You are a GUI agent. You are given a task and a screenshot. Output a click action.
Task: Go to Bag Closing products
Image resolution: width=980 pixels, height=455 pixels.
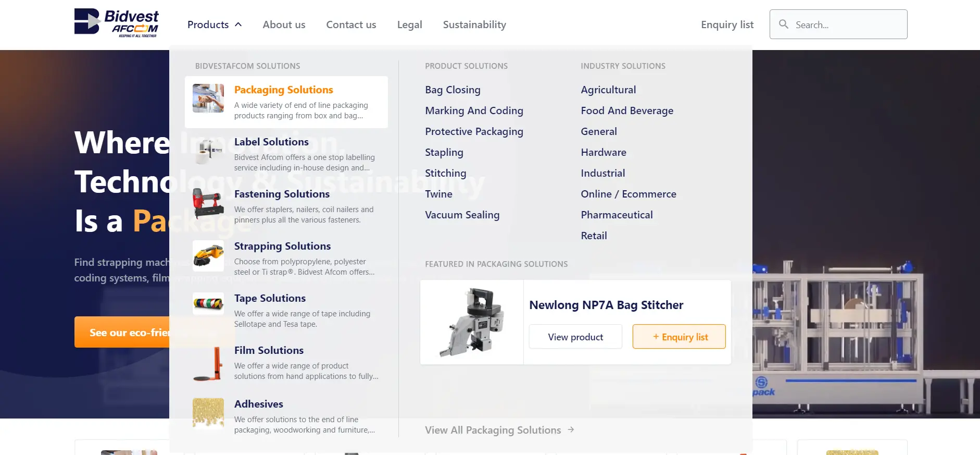pos(453,90)
